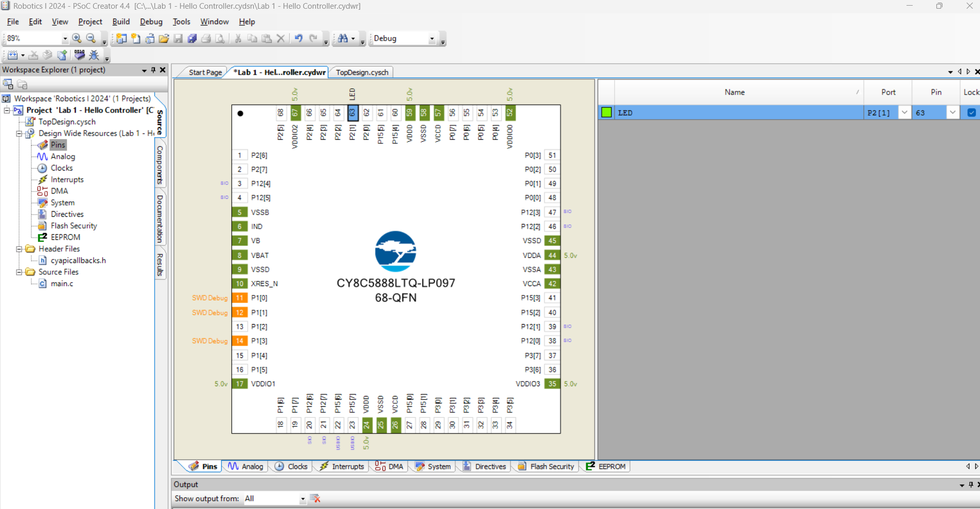Open Print Preview from the toolbar
Screen dimensions: 980x509
[220, 39]
